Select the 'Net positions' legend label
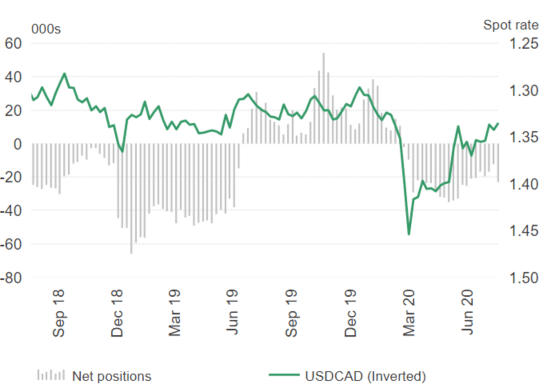Image resolution: width=544 pixels, height=392 pixels. pos(112,376)
